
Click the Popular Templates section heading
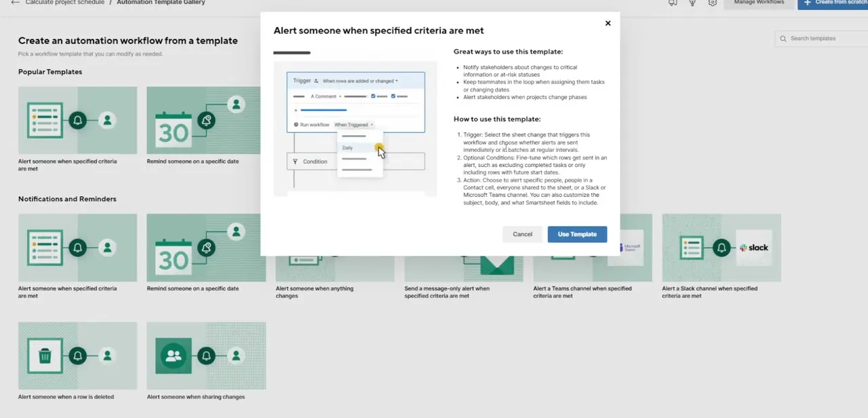[50, 72]
